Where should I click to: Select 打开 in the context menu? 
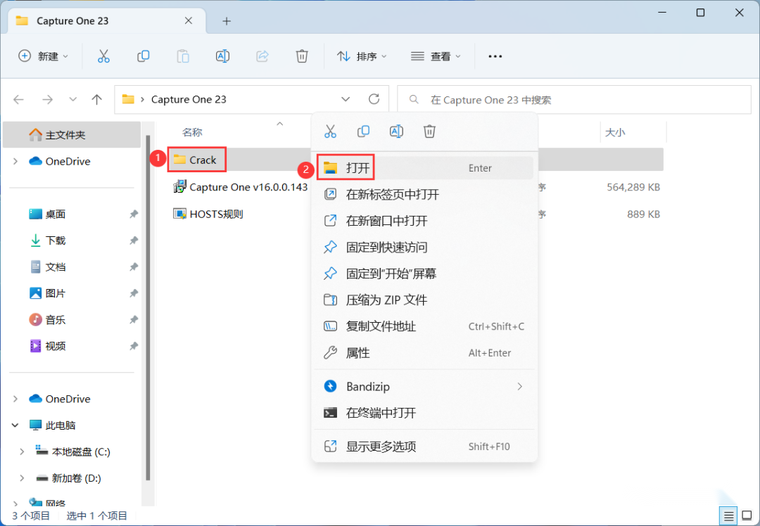(x=425, y=168)
